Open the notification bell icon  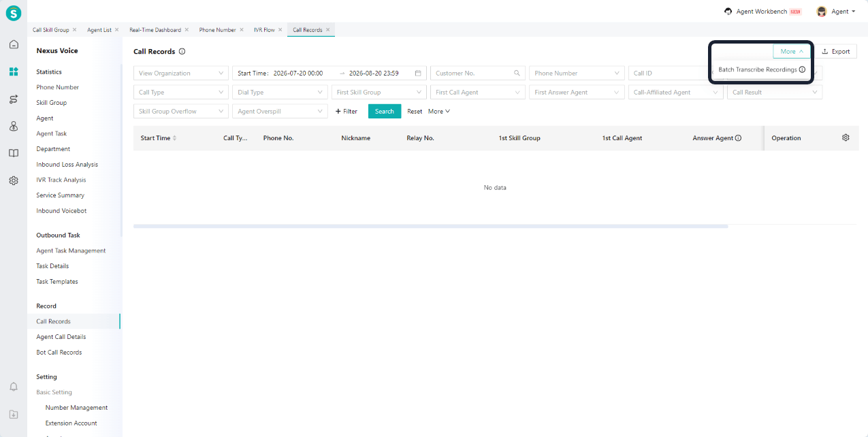(14, 387)
